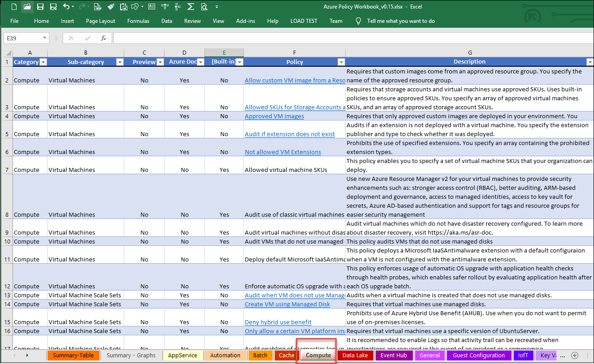Open the Preview column filter dropdown
The image size is (594, 364).
pos(160,62)
